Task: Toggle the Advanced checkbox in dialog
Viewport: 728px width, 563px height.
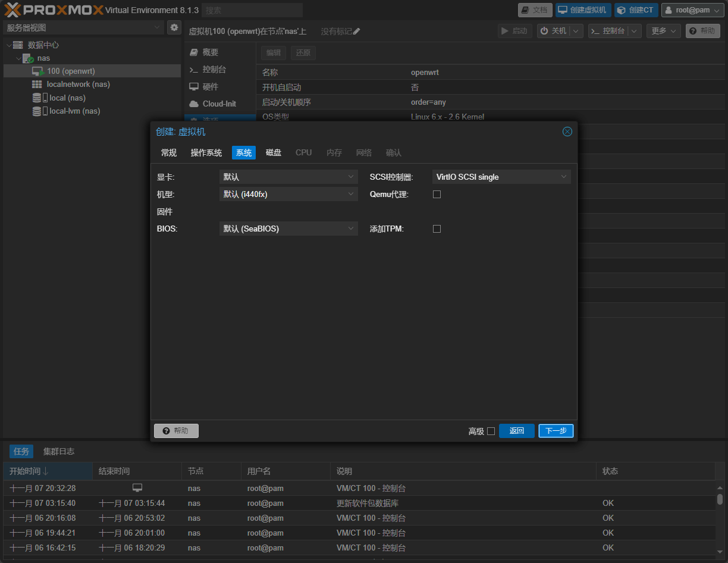Action: [x=491, y=431]
